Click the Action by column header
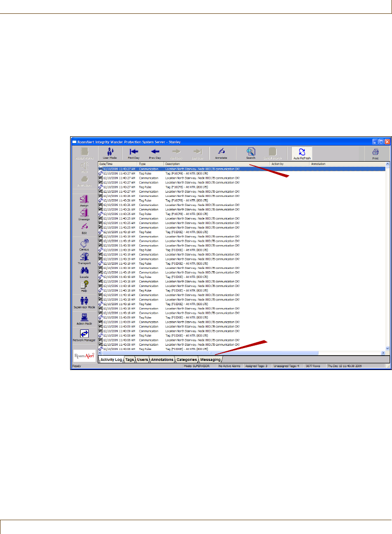The image size is (392, 534). coord(290,164)
